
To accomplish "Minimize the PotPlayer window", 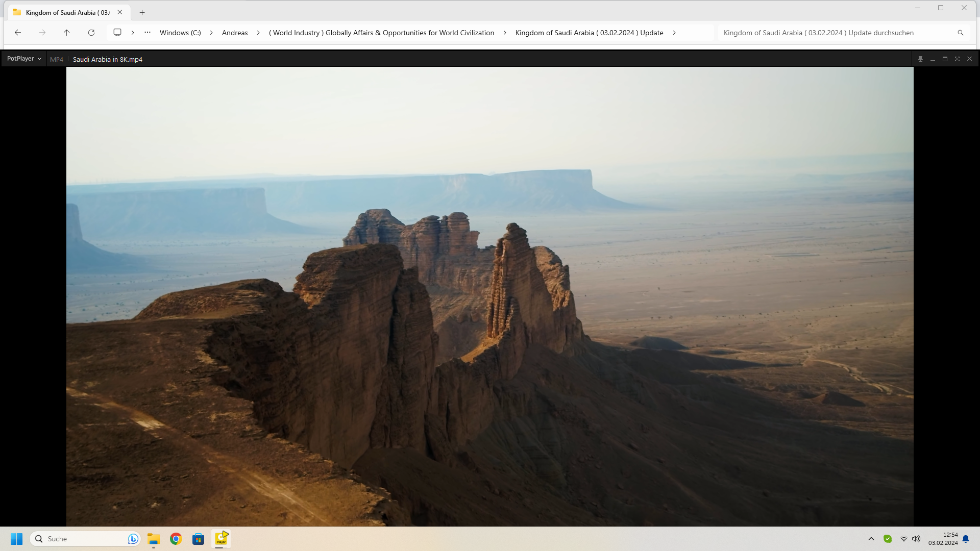I will coord(933,59).
